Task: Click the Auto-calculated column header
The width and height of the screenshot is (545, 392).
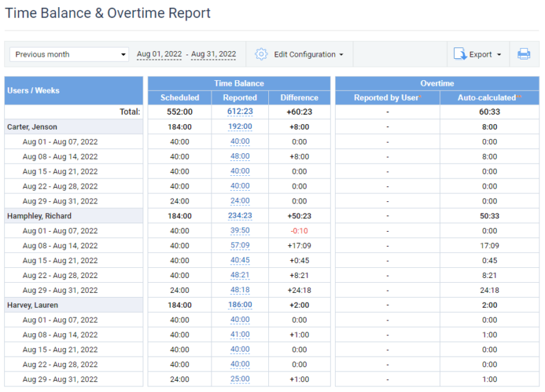Action: 489,98
